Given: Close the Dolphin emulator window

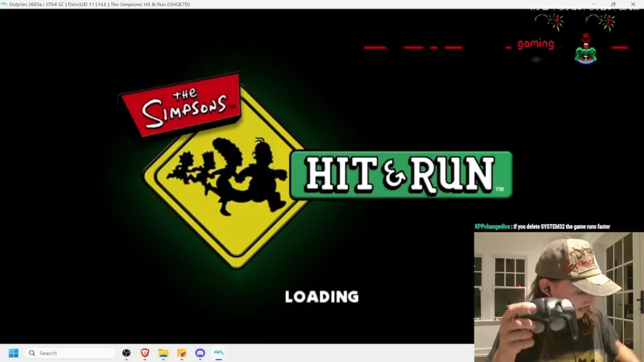Looking at the screenshot, I should (633, 4).
